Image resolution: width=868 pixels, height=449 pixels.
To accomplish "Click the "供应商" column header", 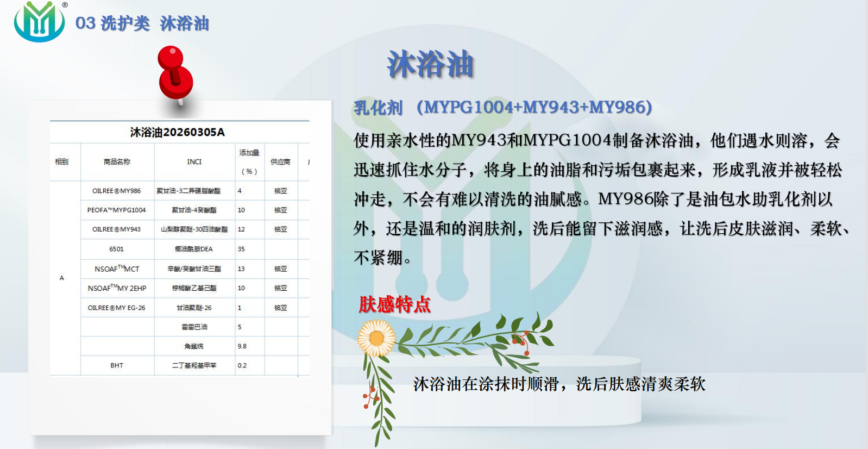I will (280, 162).
